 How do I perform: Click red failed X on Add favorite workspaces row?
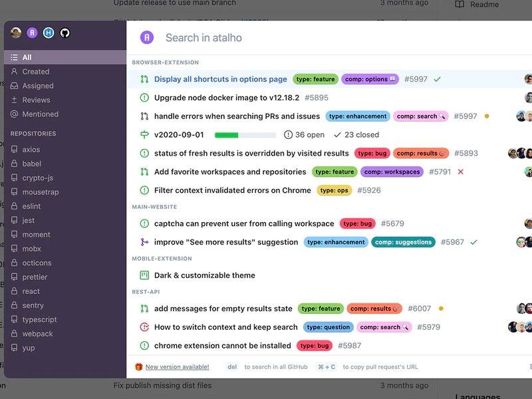click(460, 172)
